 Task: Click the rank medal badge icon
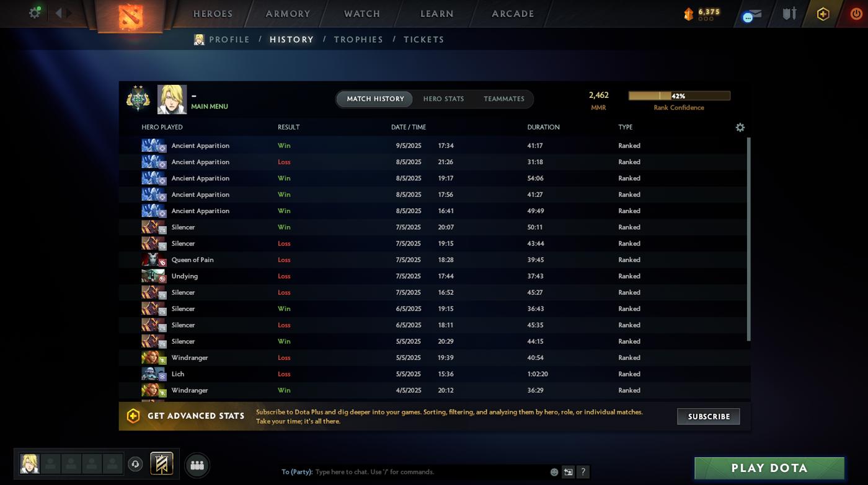coord(138,98)
